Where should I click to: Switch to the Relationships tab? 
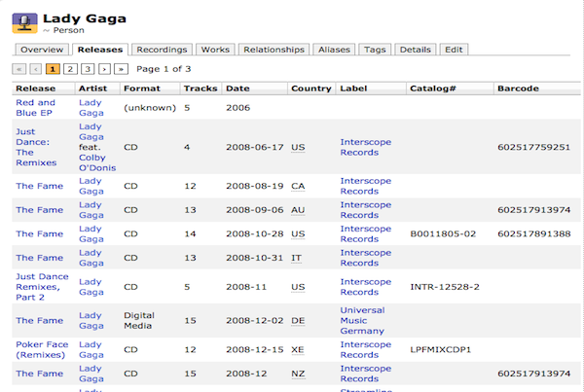click(274, 50)
